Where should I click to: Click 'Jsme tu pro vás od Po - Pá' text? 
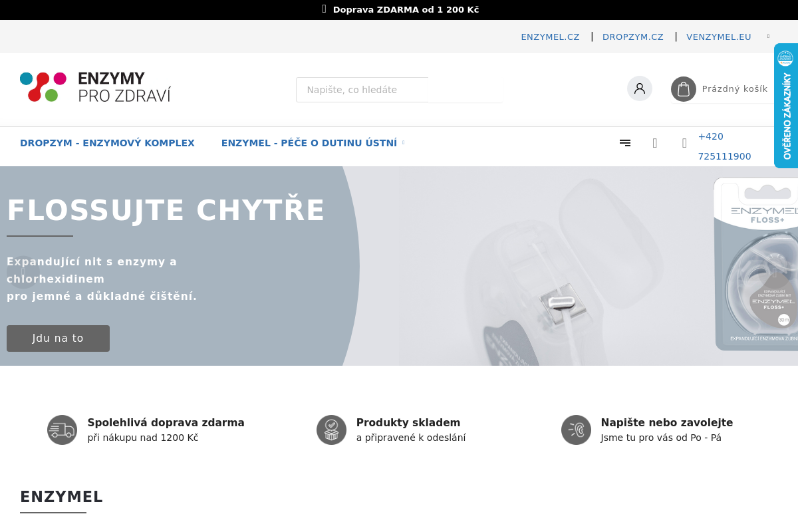coord(661,438)
